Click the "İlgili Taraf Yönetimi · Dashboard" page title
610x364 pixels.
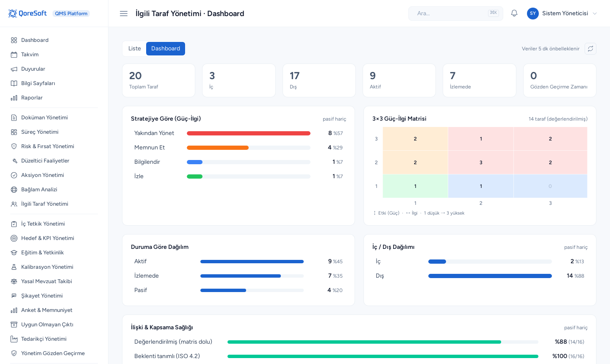[x=190, y=14]
